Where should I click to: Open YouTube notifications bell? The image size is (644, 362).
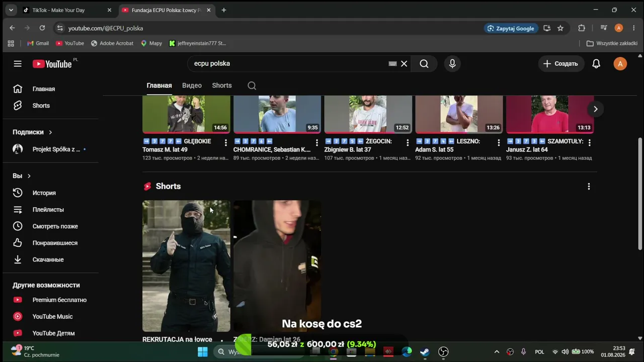click(596, 64)
